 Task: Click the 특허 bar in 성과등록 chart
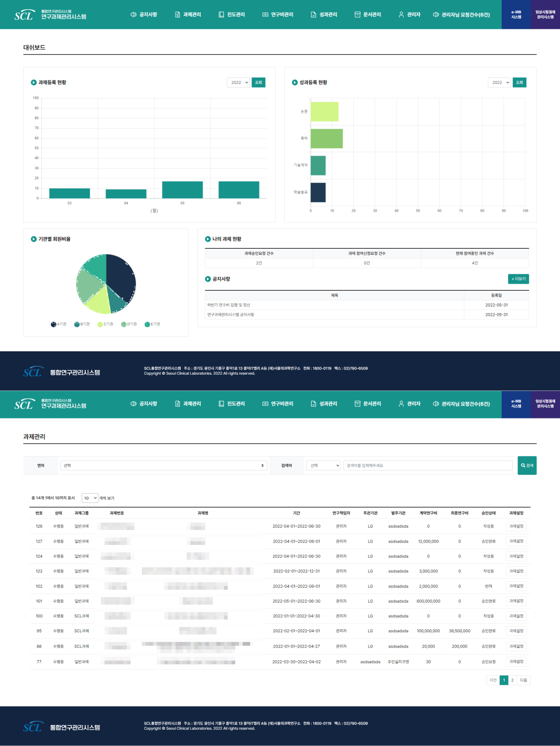327,139
